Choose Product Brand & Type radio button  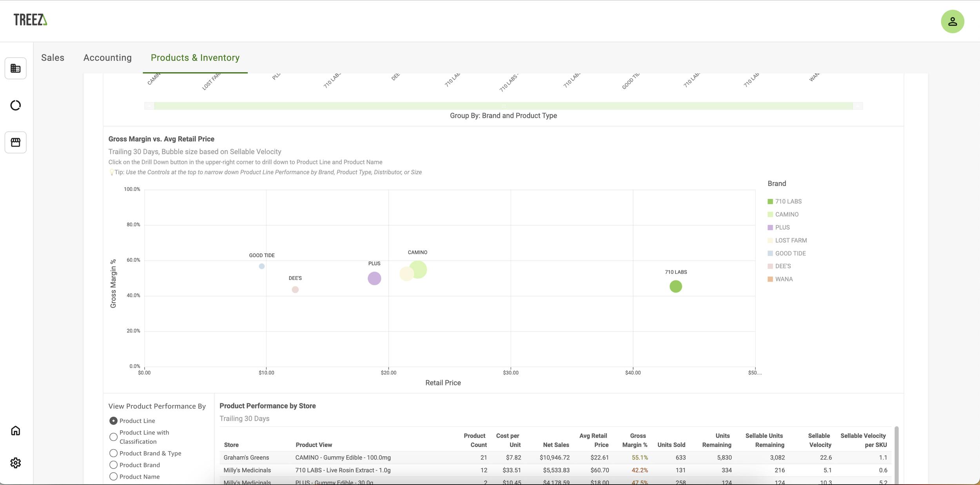point(113,453)
